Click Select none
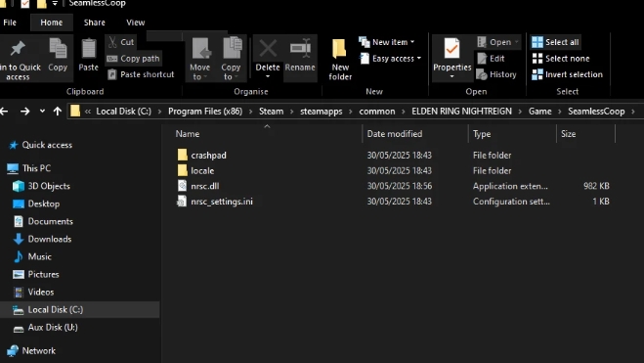The width and height of the screenshot is (644, 363). tap(561, 59)
